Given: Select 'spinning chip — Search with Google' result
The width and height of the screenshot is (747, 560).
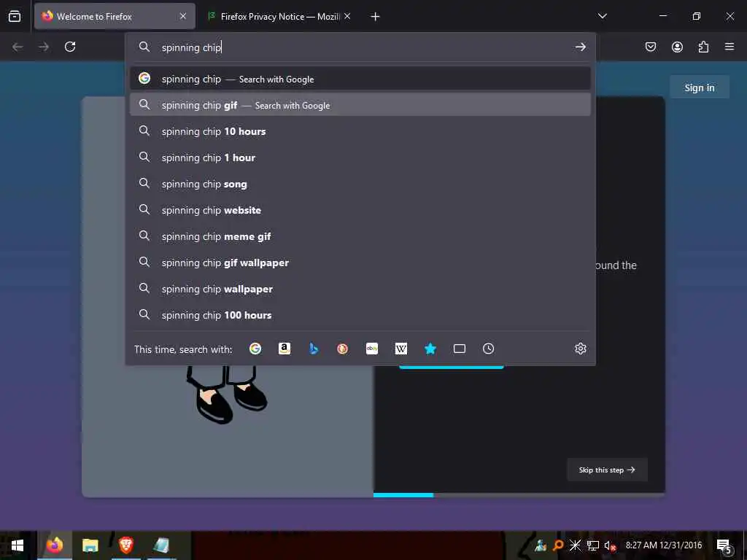Looking at the screenshot, I should pos(360,79).
